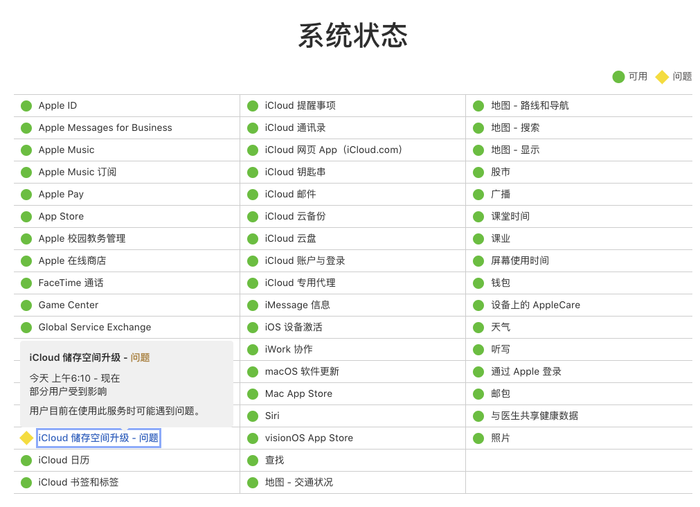
Task: Click the green dot beside 钱包
Action: point(479,283)
